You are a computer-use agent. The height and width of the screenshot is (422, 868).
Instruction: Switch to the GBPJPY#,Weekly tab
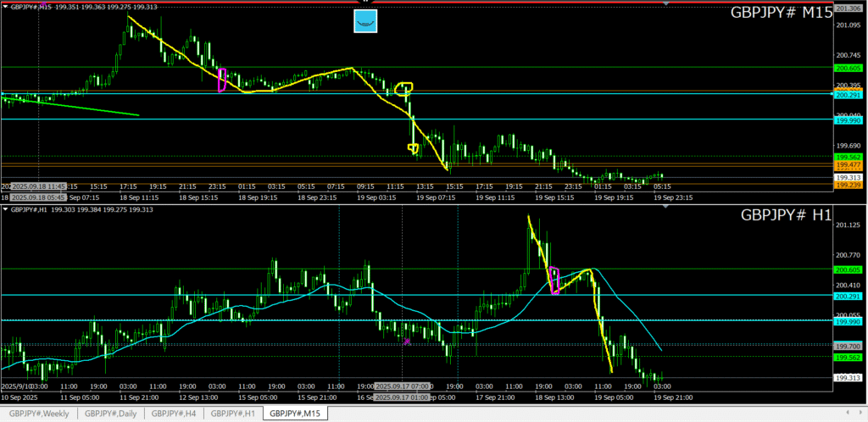coord(39,414)
